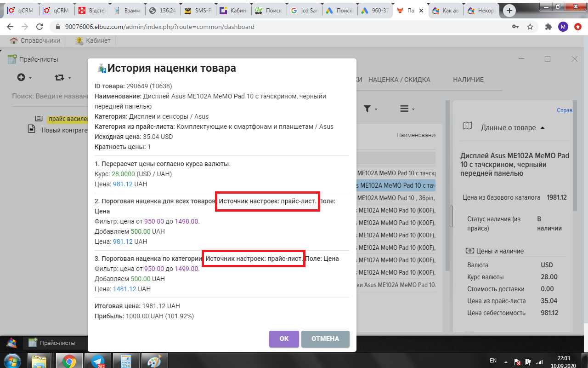588x368 pixels.
Task: Select the прайс василе tree item
Action: click(68, 119)
